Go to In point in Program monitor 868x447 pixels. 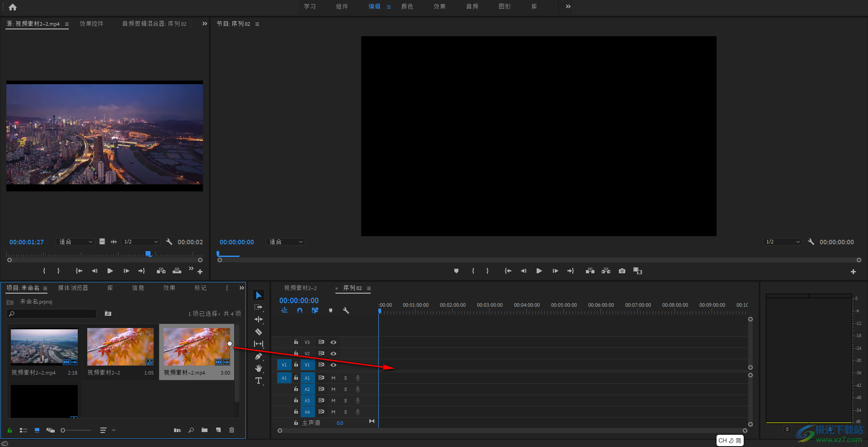pyautogui.click(x=508, y=271)
